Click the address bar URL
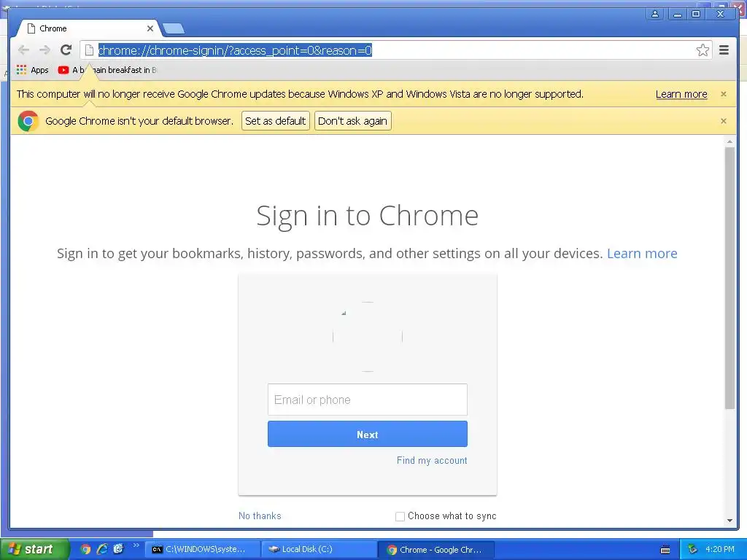The width and height of the screenshot is (747, 560). [235, 50]
